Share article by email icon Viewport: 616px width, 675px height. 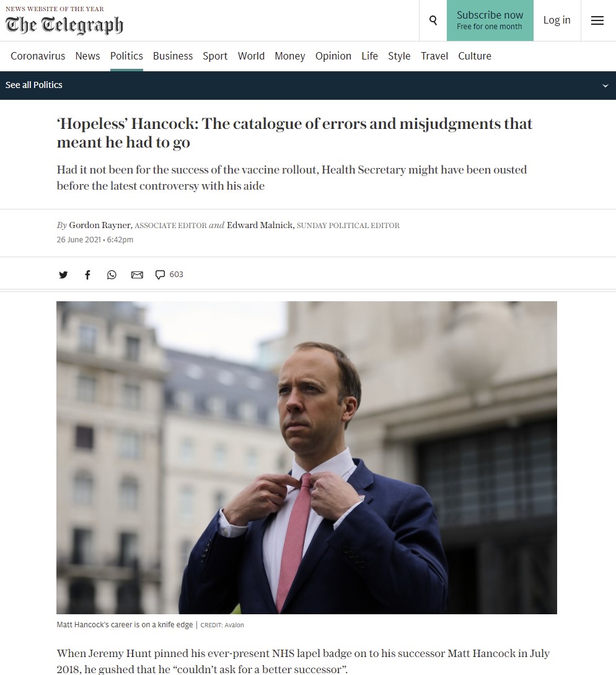pyautogui.click(x=137, y=275)
